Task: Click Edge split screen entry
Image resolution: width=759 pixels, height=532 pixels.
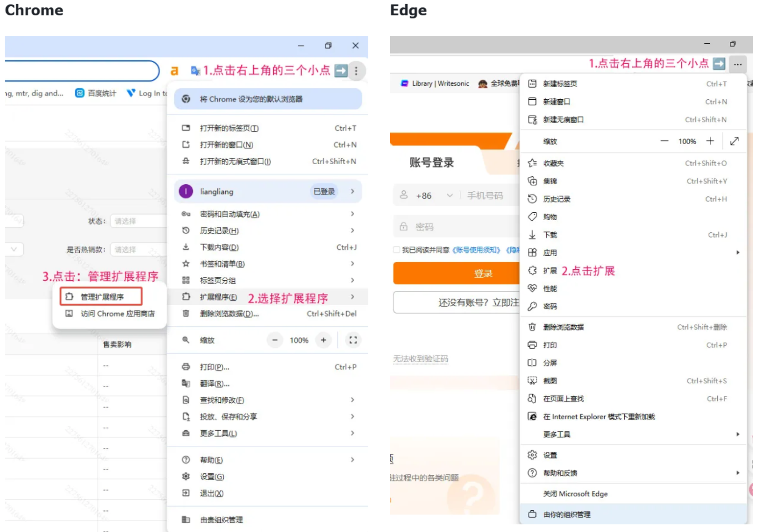Action: coord(633,363)
